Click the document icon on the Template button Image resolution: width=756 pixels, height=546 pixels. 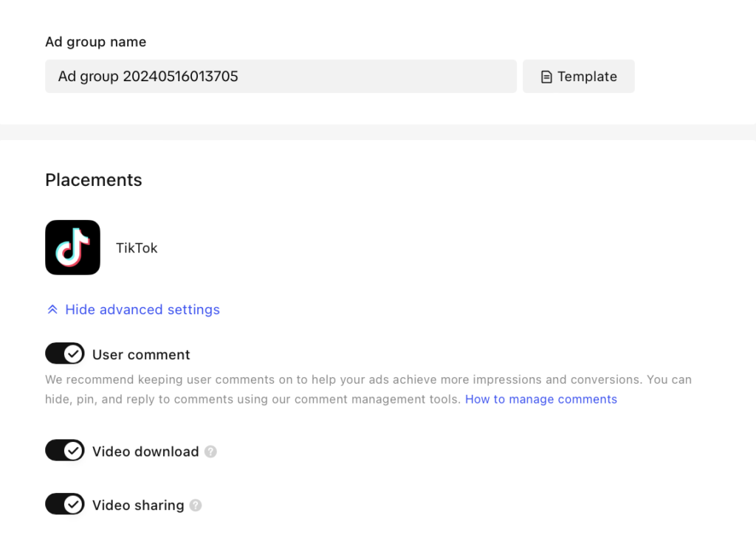(x=546, y=77)
